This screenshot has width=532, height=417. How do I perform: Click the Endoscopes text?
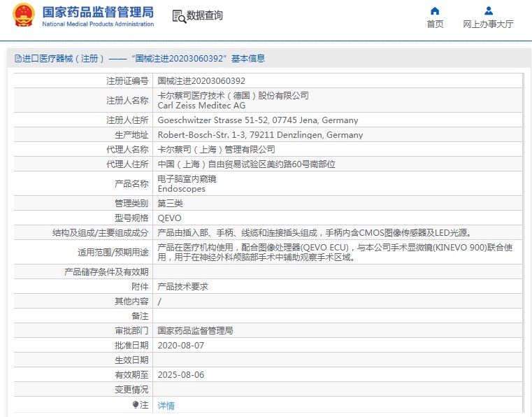[182, 189]
